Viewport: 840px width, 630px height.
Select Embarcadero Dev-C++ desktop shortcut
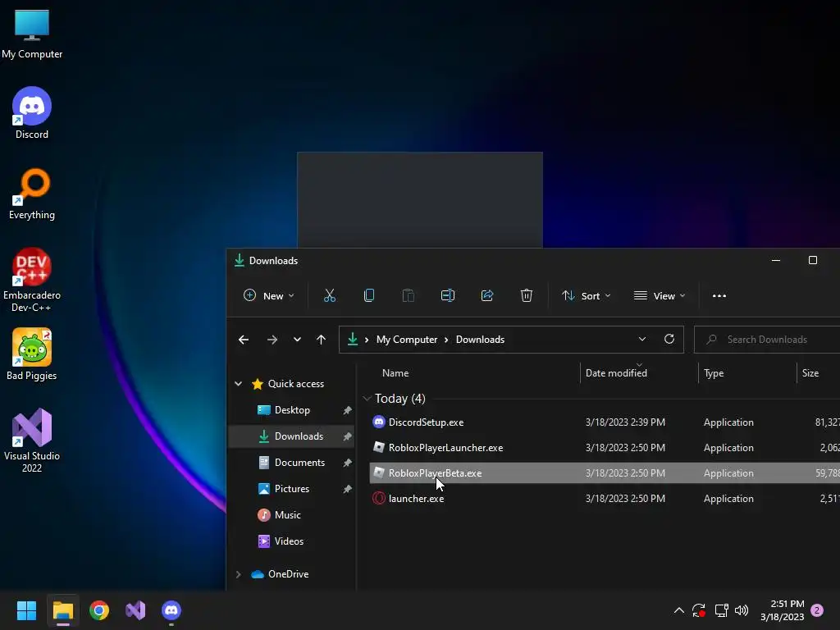[x=32, y=280]
